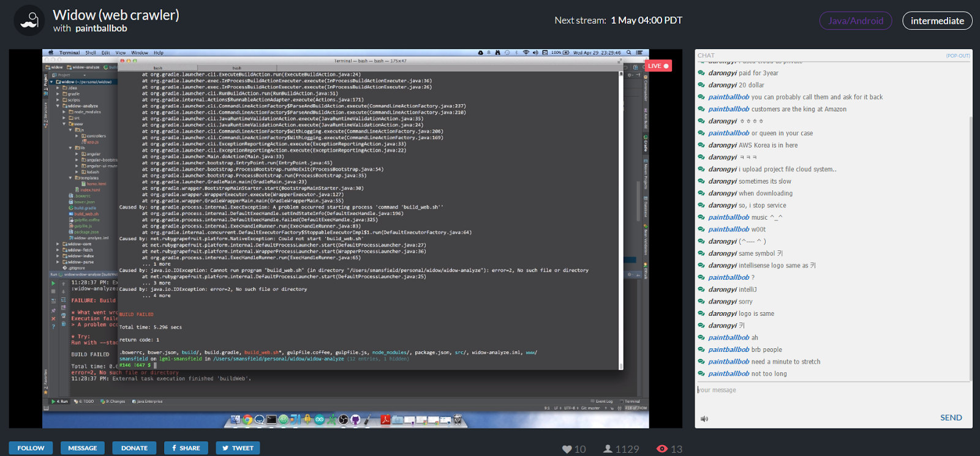This screenshot has width=980, height=456.
Task: Pop out the chat with POP-OUT link
Action: 958,56
